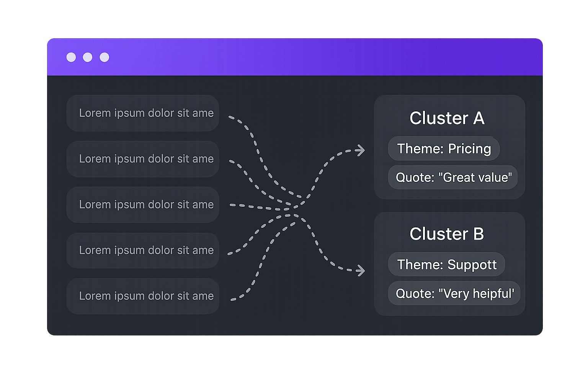Screen dimensions: 588x392
Task: Select the topmost Lorem ipsum row
Action: click(143, 113)
